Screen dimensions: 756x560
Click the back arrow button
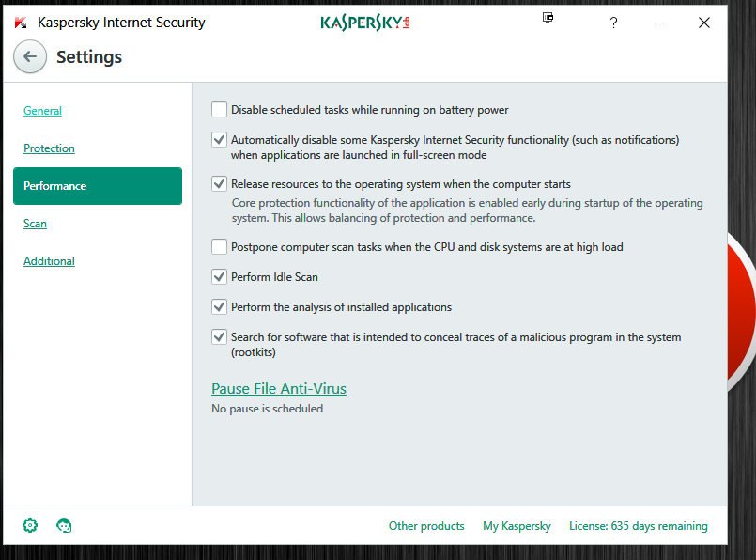[x=30, y=57]
